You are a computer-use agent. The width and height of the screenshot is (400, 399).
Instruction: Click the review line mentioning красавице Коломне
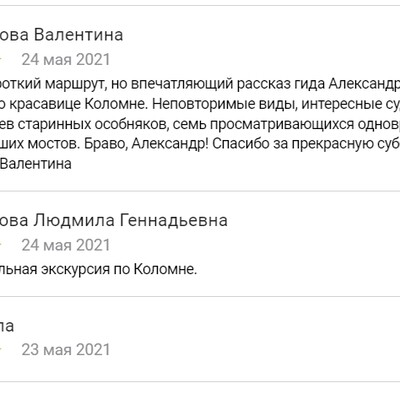tap(200, 104)
